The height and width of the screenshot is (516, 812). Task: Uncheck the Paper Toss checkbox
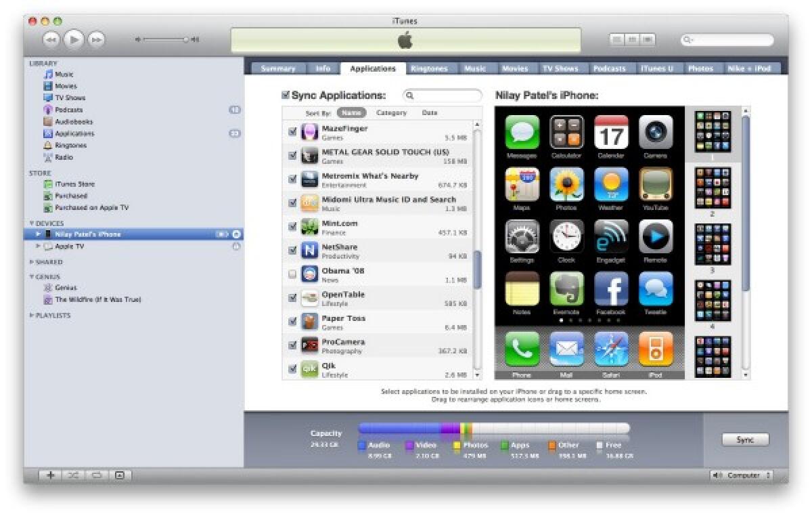click(x=292, y=322)
